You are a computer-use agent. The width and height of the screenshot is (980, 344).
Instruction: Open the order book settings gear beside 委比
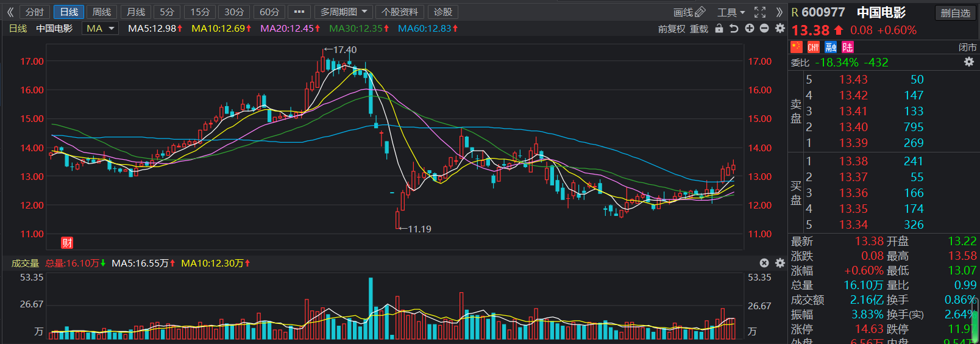coord(968,62)
